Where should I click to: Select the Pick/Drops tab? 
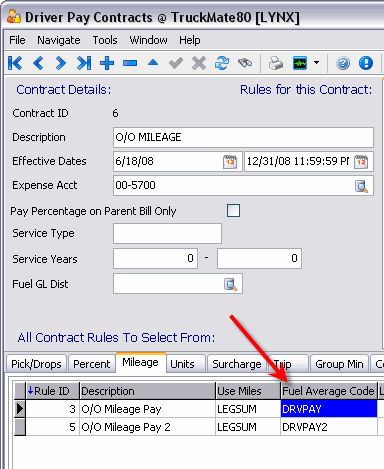pos(36,364)
